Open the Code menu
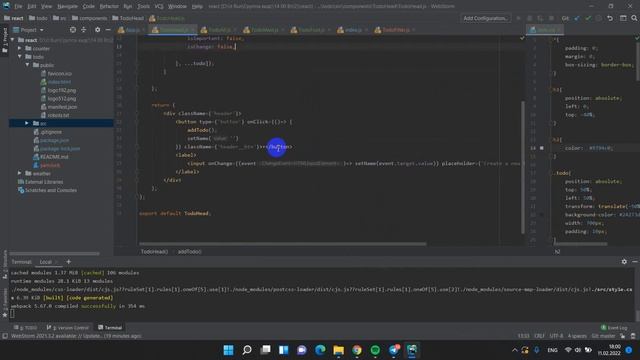 (x=89, y=7)
